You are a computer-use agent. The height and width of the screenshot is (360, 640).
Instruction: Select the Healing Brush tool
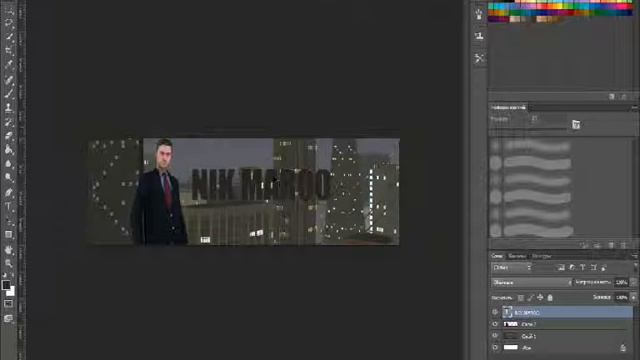(x=9, y=80)
